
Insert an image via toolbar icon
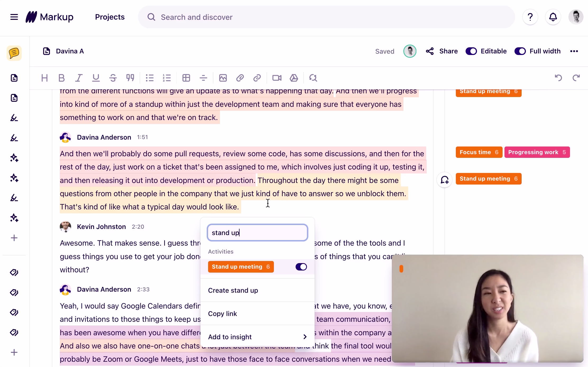(223, 78)
